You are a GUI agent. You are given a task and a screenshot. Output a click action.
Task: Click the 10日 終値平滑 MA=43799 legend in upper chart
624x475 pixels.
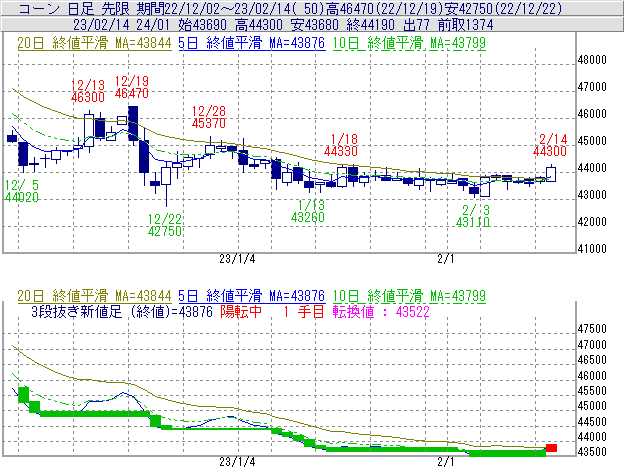409,43
